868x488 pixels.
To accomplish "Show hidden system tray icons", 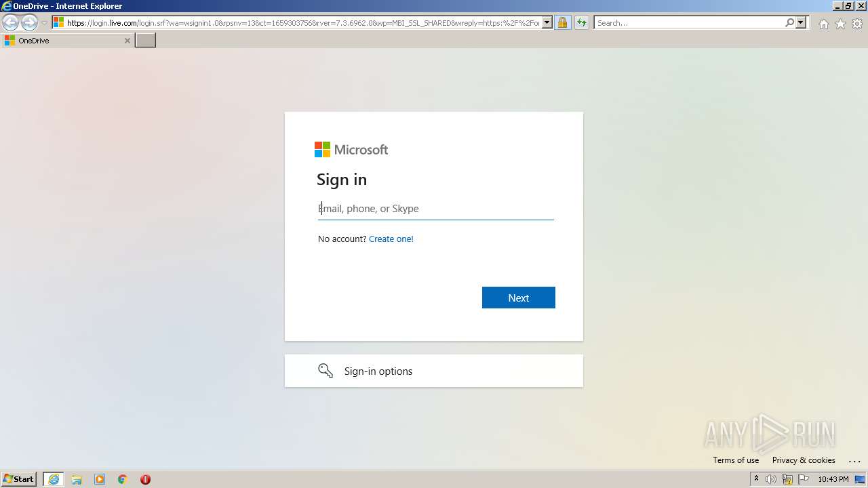I will pos(756,479).
